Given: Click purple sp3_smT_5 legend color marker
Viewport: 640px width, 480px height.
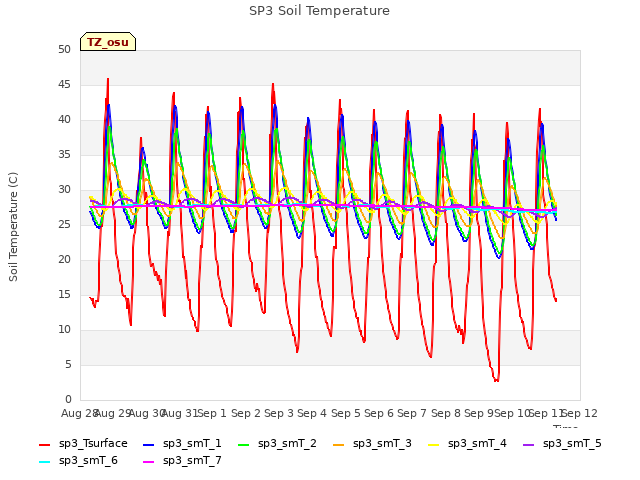Looking at the screenshot, I should click(x=529, y=444).
